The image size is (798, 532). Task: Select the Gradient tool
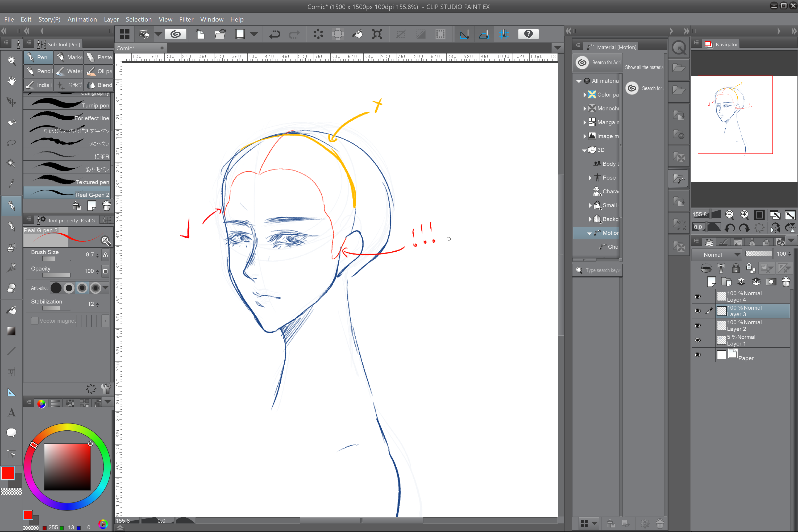[11, 330]
